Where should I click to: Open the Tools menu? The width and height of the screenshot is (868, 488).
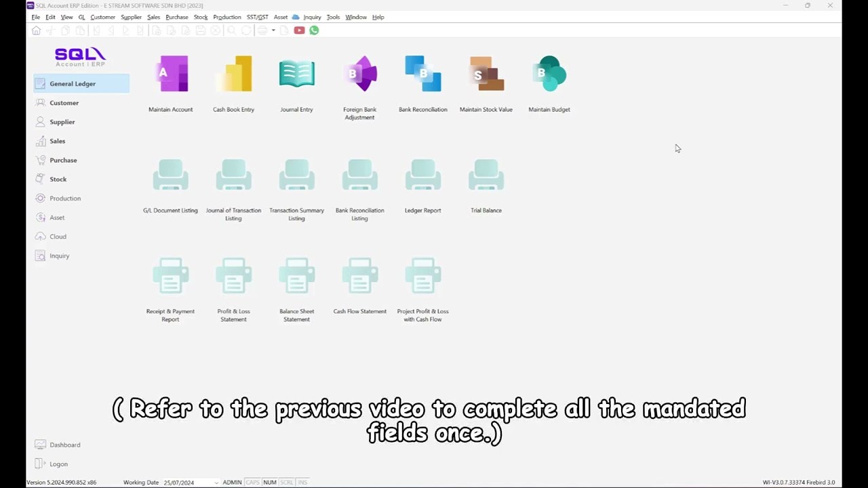click(x=333, y=17)
